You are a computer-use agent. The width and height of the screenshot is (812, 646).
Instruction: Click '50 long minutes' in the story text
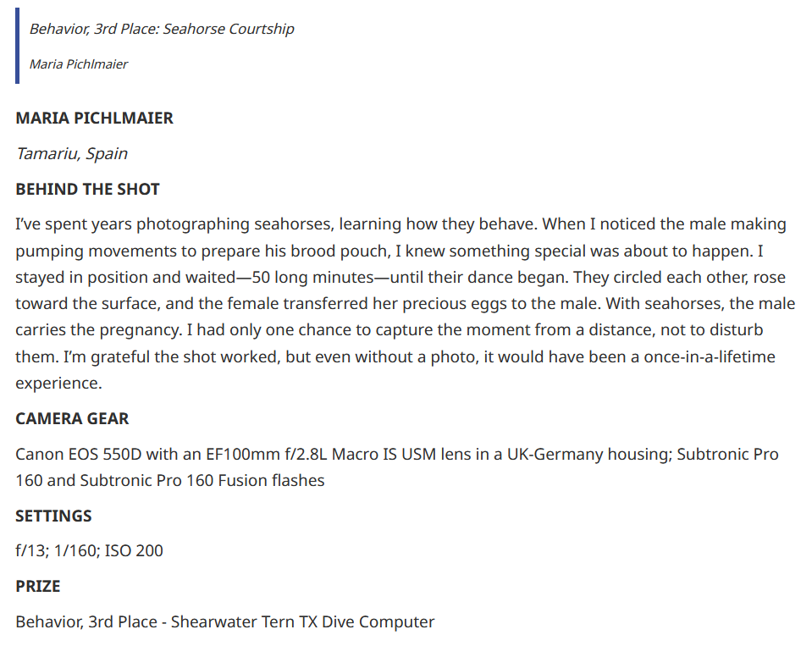click(312, 278)
